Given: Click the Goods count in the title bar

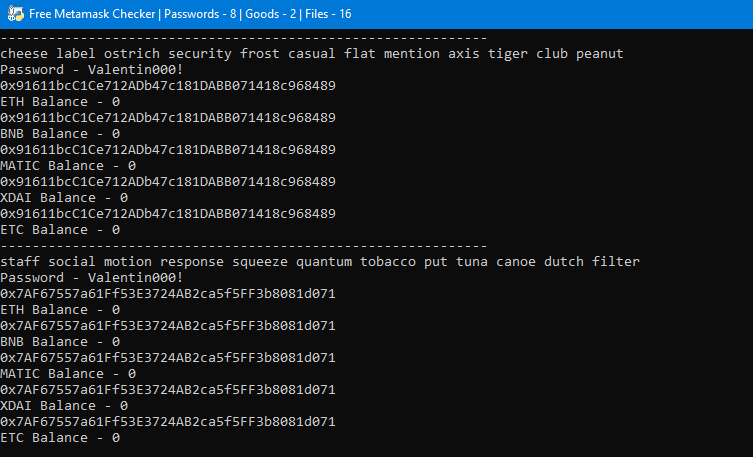Looking at the screenshot, I should click(x=270, y=14).
